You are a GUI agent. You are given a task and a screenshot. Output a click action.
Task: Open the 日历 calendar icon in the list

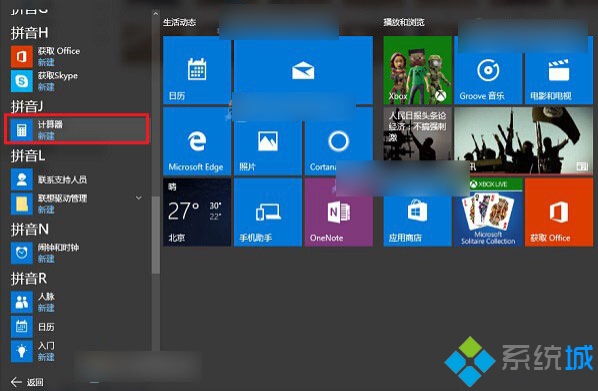pyautogui.click(x=21, y=327)
